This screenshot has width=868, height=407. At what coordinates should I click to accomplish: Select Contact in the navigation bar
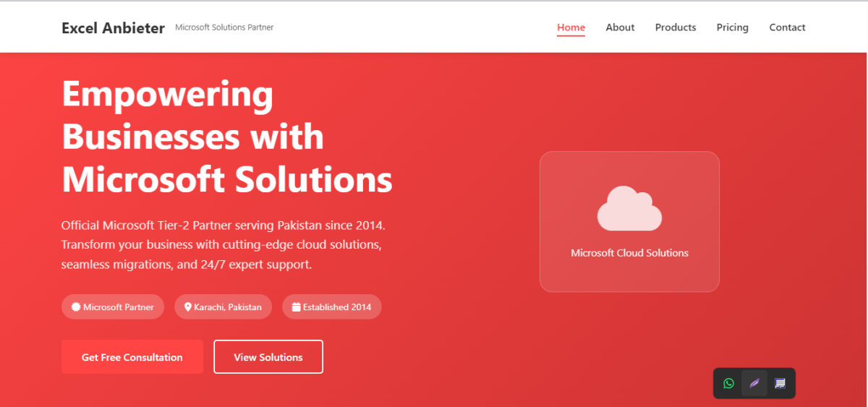(x=787, y=27)
